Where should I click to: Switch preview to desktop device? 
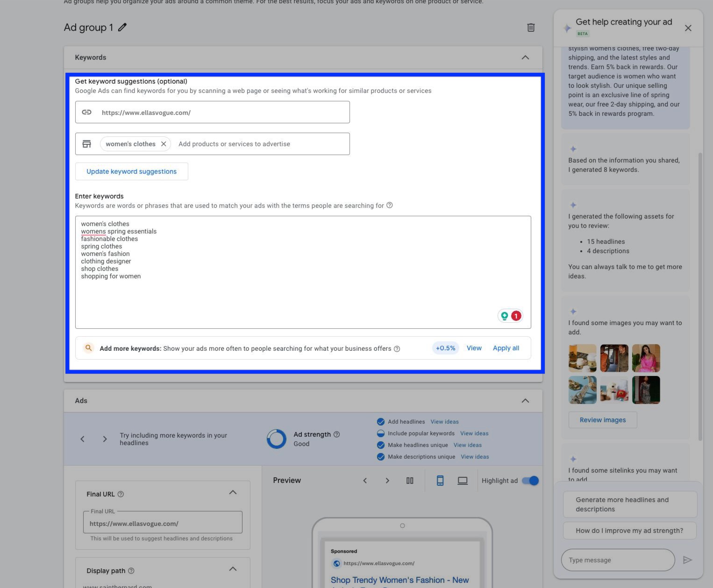click(x=463, y=481)
